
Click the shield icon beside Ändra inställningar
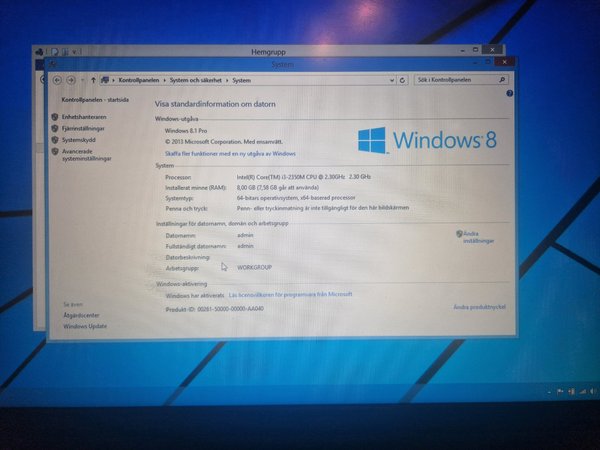[460, 233]
